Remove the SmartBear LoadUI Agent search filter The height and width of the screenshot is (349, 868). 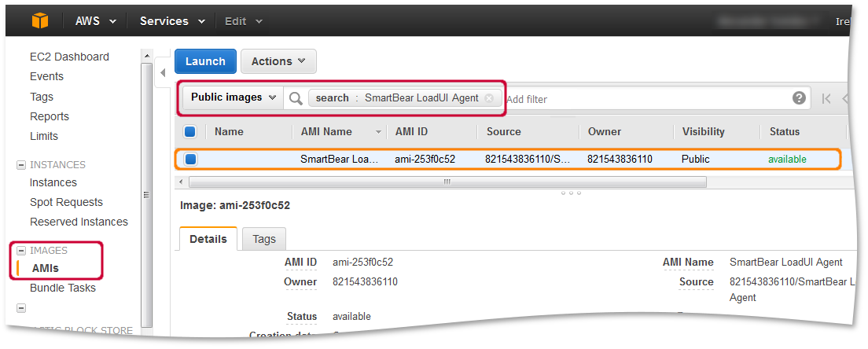(x=489, y=98)
